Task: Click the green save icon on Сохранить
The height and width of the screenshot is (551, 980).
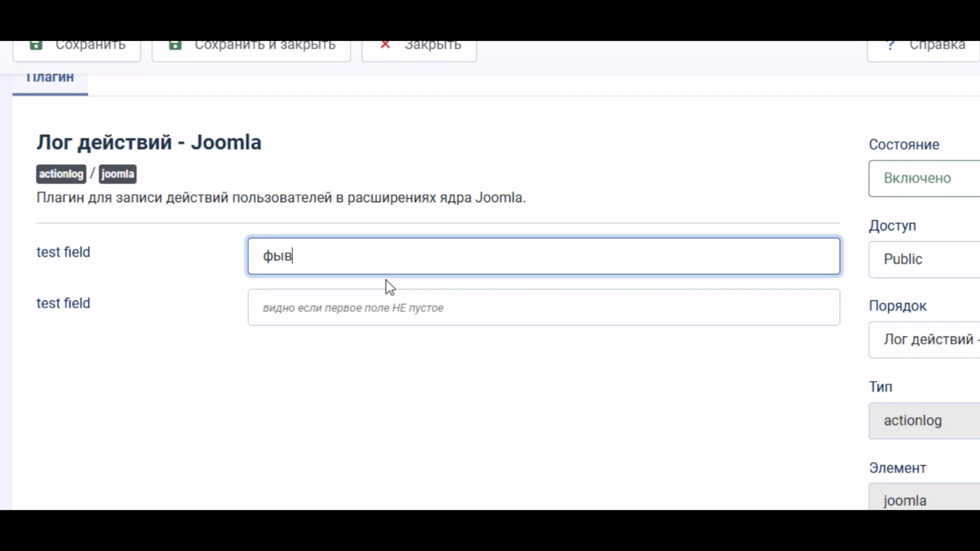Action: 36,45
